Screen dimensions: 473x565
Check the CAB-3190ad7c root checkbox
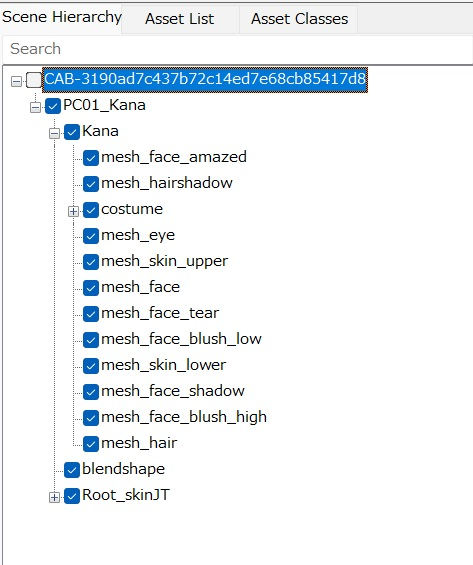(x=34, y=80)
